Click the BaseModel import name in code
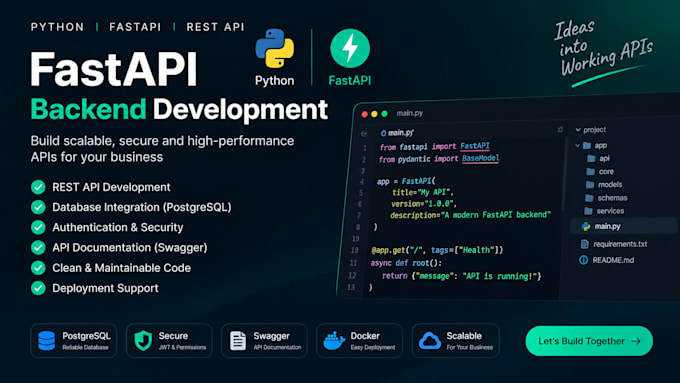The image size is (680, 383). click(481, 158)
